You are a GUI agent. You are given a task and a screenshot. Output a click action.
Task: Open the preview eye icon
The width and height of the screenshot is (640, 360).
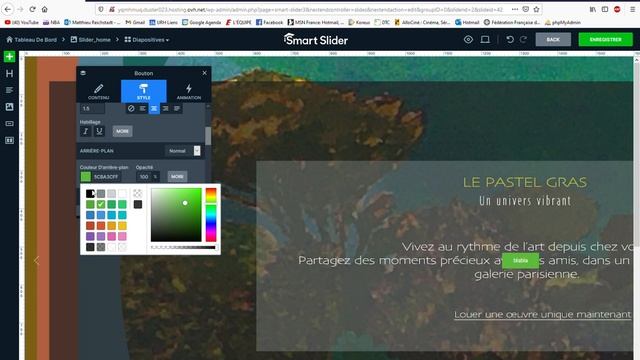tap(468, 40)
